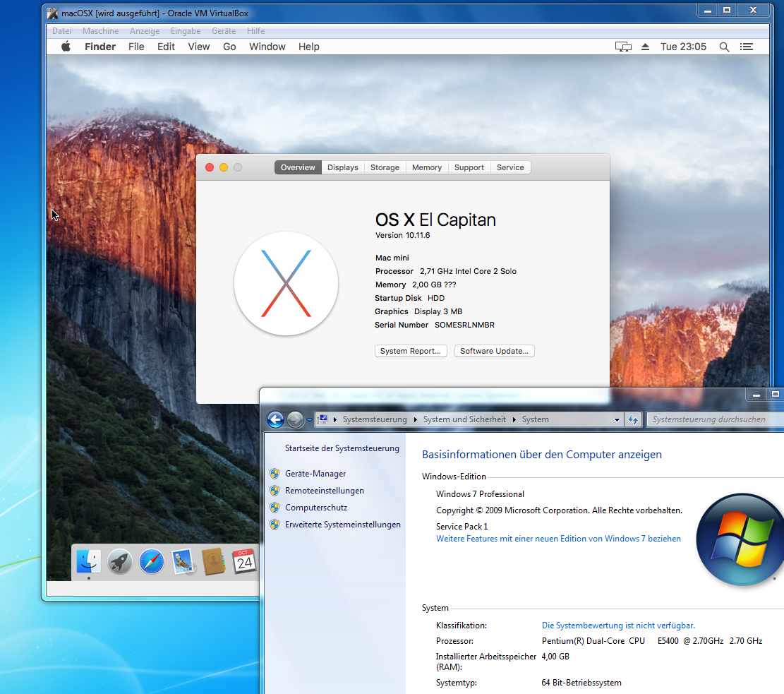Image resolution: width=784 pixels, height=694 pixels.
Task: Expand the address bar history dropdown arrow
Action: point(617,419)
